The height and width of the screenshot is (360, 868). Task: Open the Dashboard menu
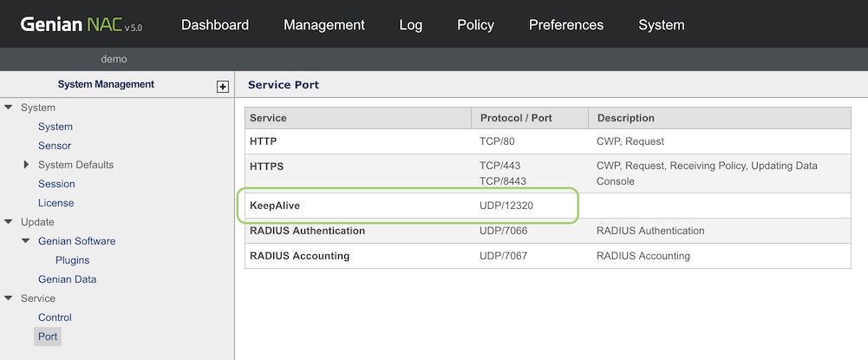coord(214,25)
